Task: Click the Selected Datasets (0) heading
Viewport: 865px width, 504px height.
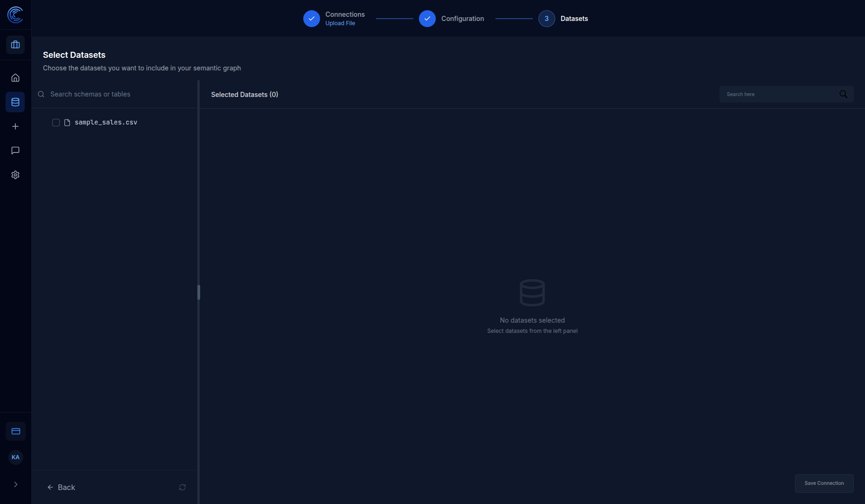Action: point(244,95)
